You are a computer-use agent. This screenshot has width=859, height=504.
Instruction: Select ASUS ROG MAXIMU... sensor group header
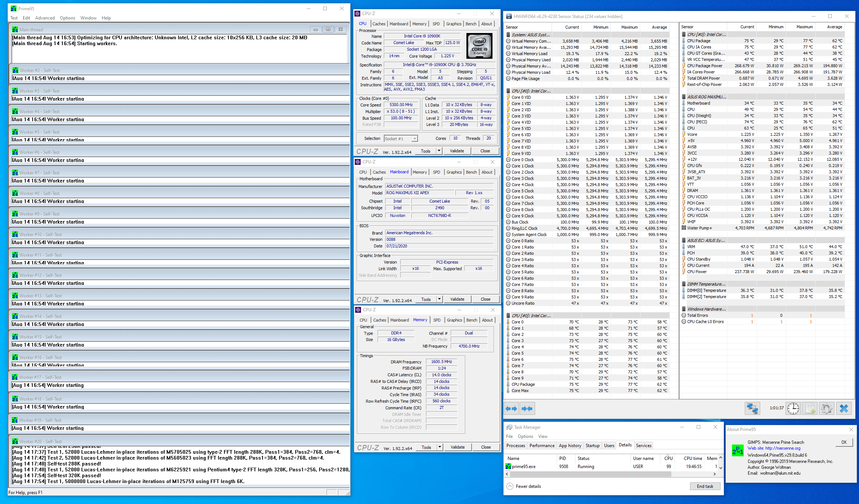(x=706, y=97)
